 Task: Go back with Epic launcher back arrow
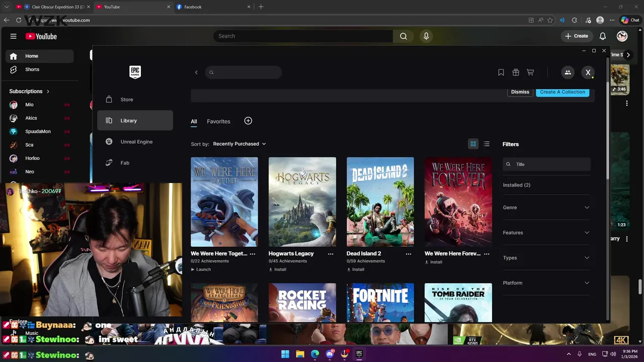tap(196, 72)
